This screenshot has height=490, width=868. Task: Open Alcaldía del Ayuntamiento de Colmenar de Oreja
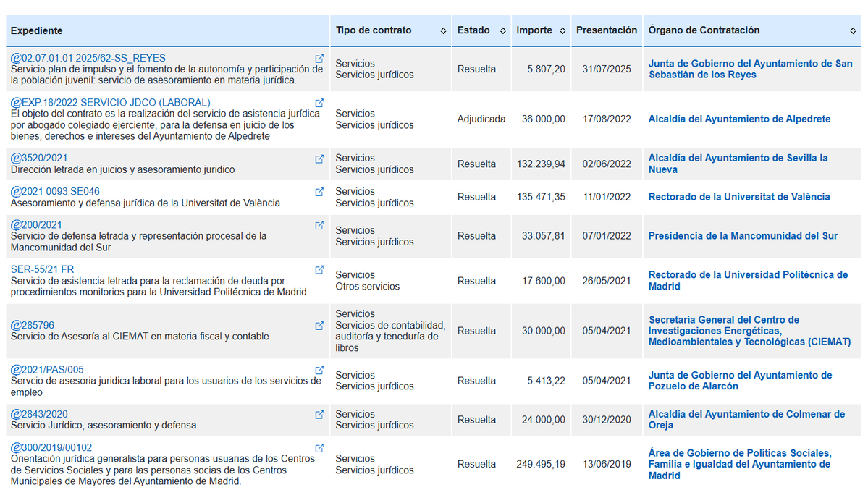pyautogui.click(x=746, y=420)
